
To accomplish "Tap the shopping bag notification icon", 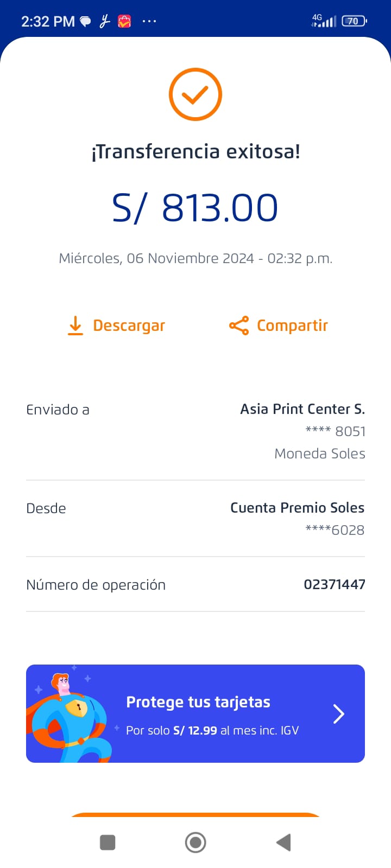I will click(124, 22).
